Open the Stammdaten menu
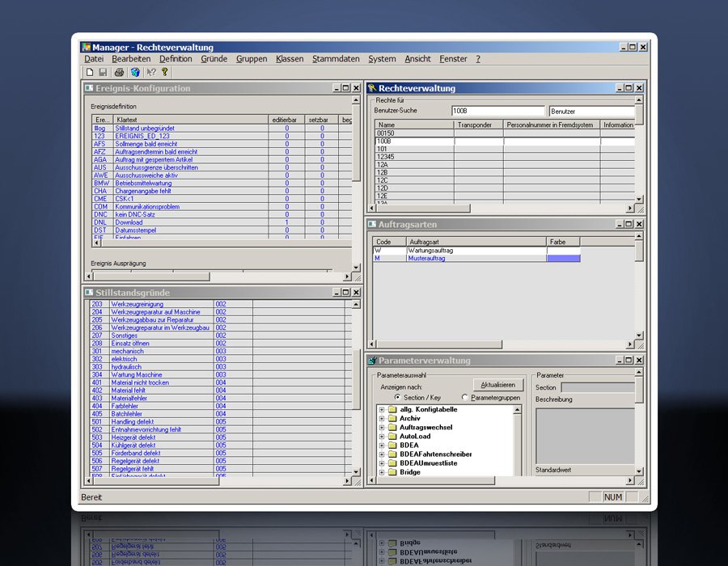Image resolution: width=728 pixels, height=566 pixels. (336, 59)
